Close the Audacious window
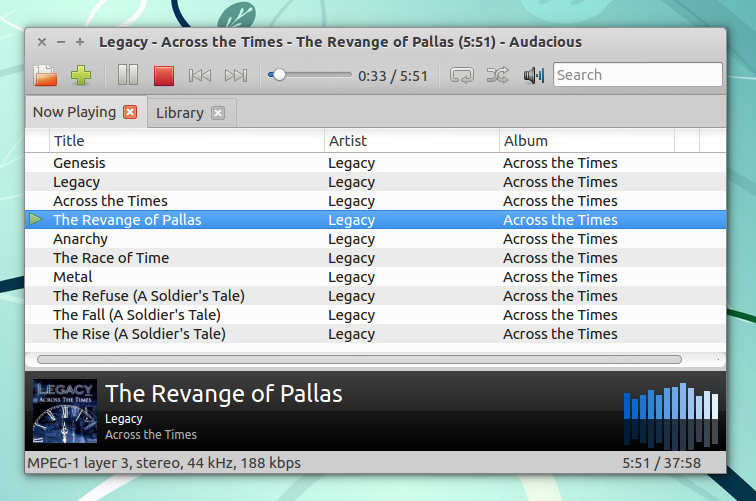756x501 pixels. pyautogui.click(x=42, y=42)
